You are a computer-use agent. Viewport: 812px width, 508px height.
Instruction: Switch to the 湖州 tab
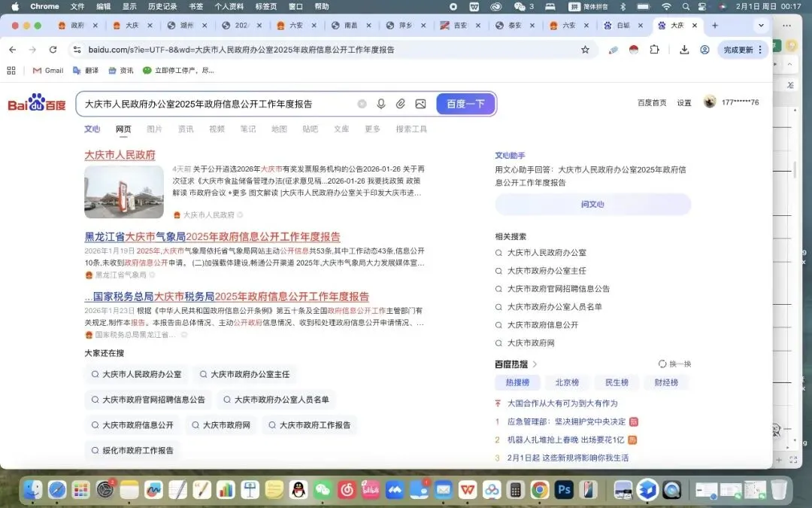[x=187, y=26]
